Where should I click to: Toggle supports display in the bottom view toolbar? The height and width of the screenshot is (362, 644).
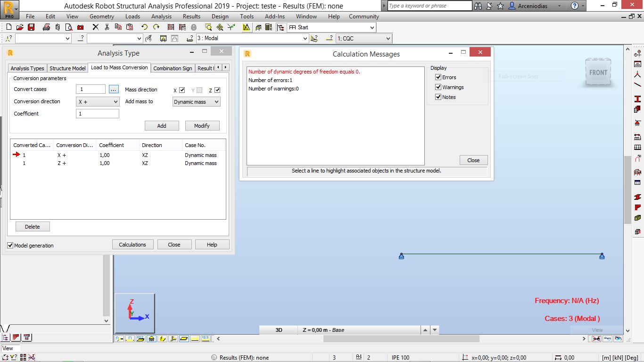click(151, 339)
